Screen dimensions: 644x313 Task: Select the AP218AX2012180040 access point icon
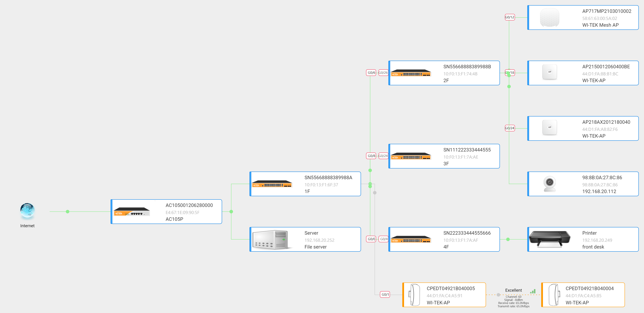550,128
